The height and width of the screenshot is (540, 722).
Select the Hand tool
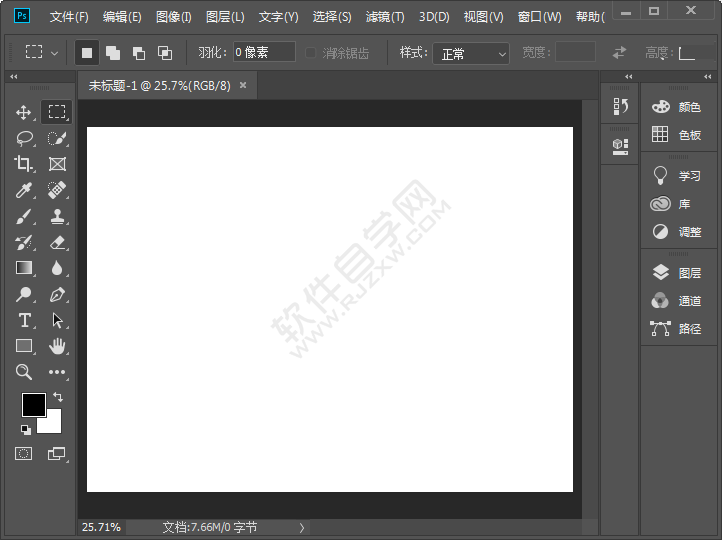(x=57, y=346)
